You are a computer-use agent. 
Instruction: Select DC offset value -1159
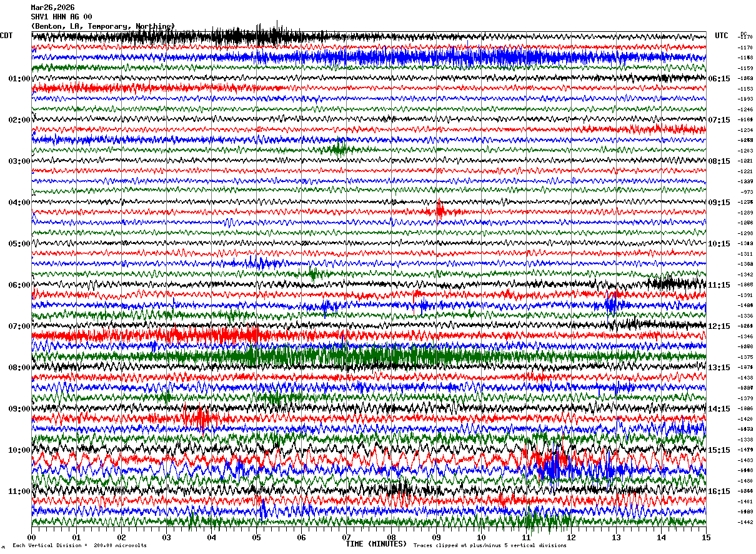(x=746, y=68)
